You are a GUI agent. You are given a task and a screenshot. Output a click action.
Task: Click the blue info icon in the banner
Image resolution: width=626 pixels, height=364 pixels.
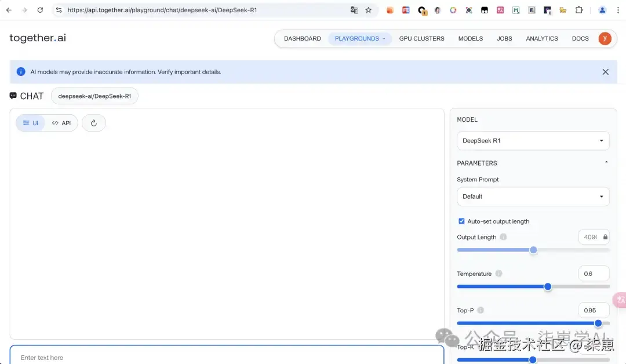tap(21, 72)
